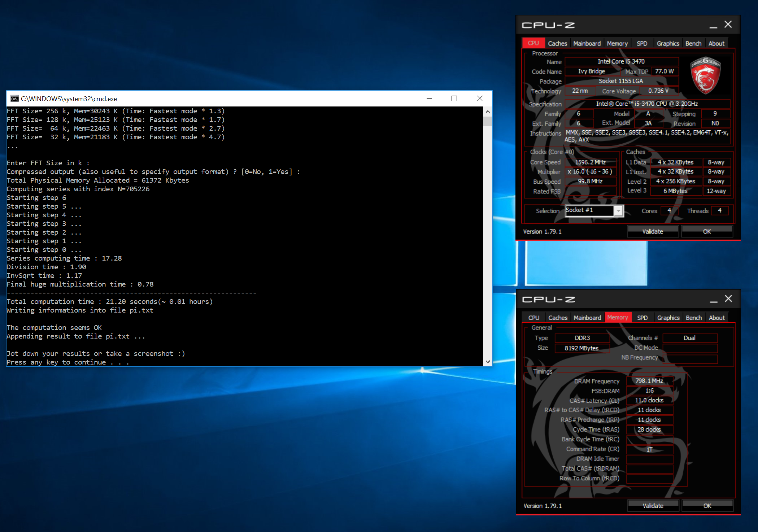Click the Multiplier value x 16.0 (16 - 36)

click(590, 171)
